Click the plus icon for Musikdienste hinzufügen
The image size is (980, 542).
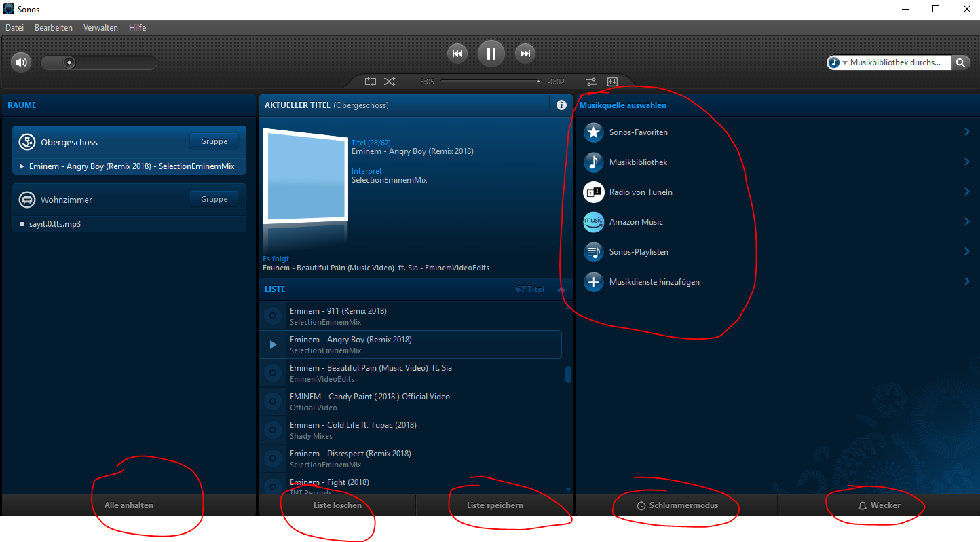coord(594,282)
